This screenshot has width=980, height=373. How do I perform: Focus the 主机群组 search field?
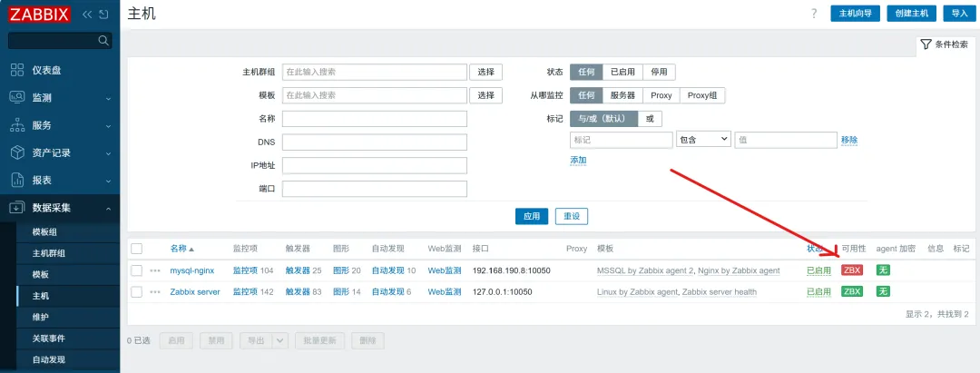(x=375, y=72)
